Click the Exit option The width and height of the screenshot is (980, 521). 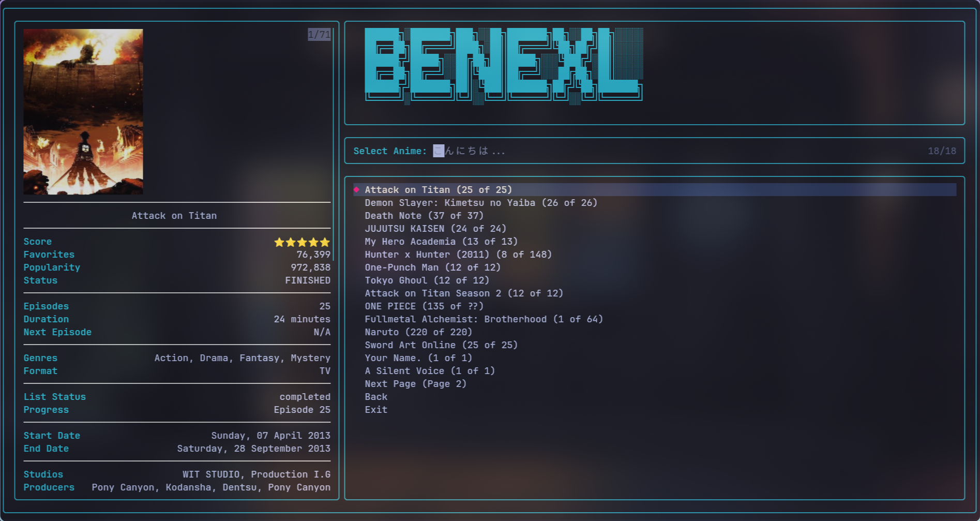376,410
